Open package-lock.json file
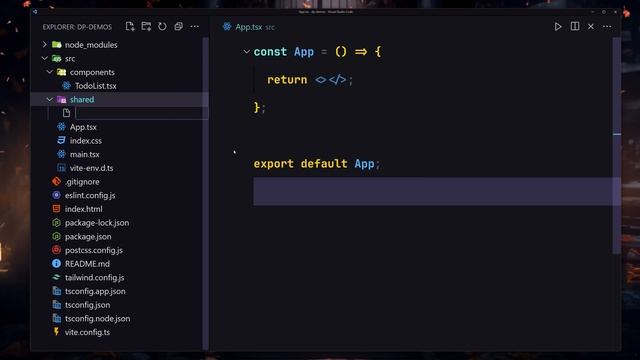The width and height of the screenshot is (640, 360). point(97,222)
